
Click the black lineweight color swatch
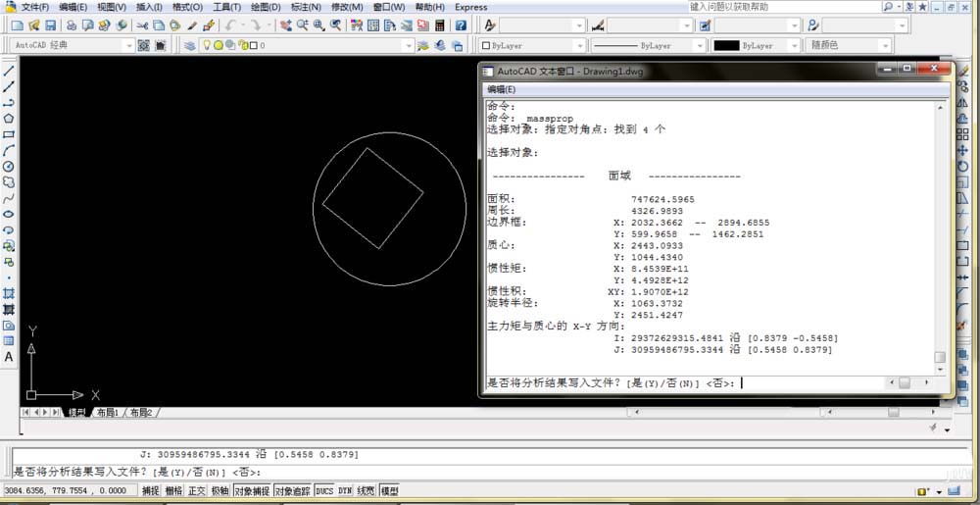pyautogui.click(x=726, y=46)
